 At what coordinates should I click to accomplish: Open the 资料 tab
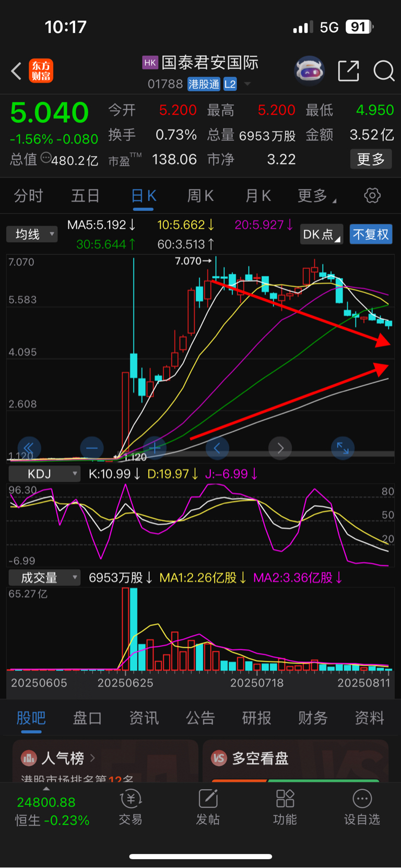point(369,718)
